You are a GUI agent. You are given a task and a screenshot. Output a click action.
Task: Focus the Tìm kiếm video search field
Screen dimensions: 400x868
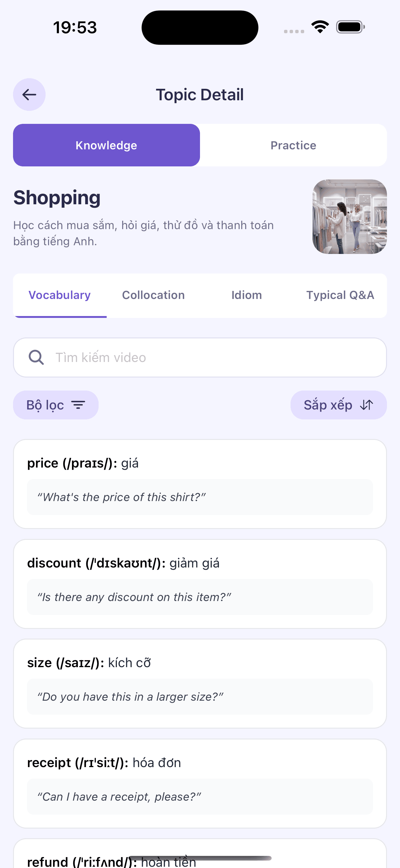tap(216, 357)
